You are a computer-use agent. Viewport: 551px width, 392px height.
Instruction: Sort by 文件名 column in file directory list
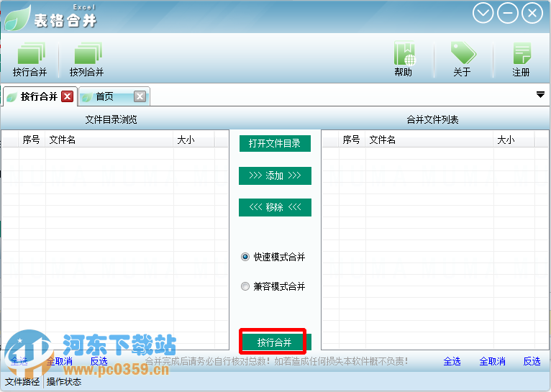[x=109, y=140]
